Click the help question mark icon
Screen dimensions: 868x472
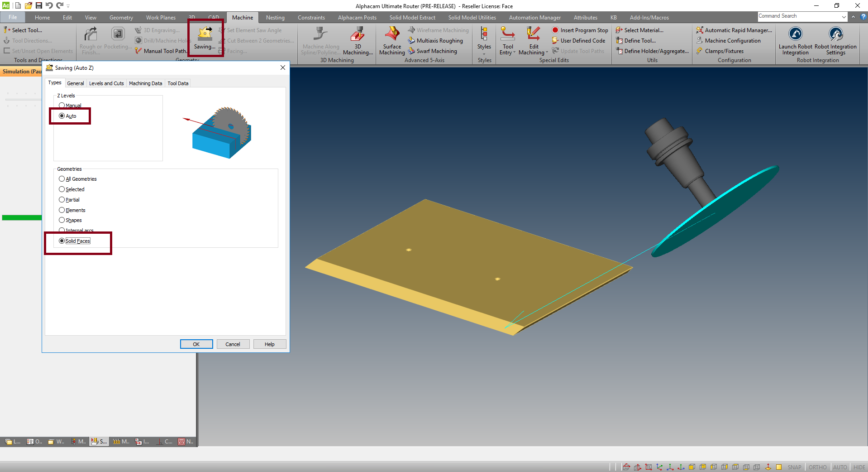coord(863,17)
